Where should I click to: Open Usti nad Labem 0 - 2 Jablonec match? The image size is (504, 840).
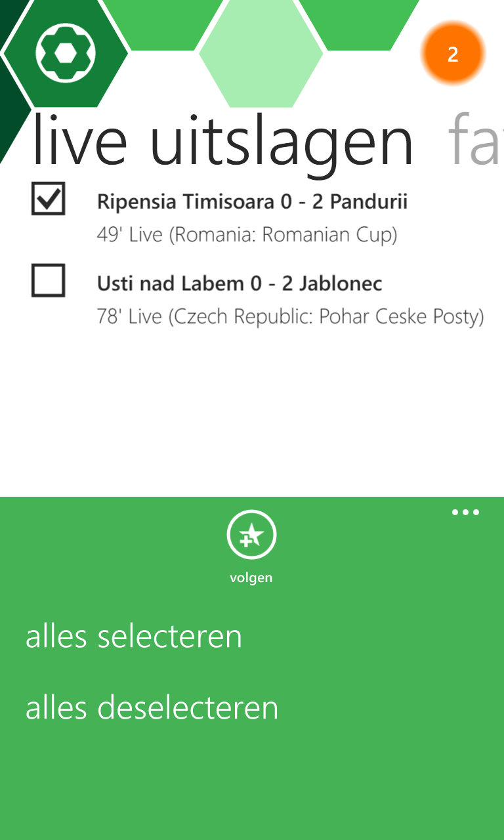tap(240, 283)
